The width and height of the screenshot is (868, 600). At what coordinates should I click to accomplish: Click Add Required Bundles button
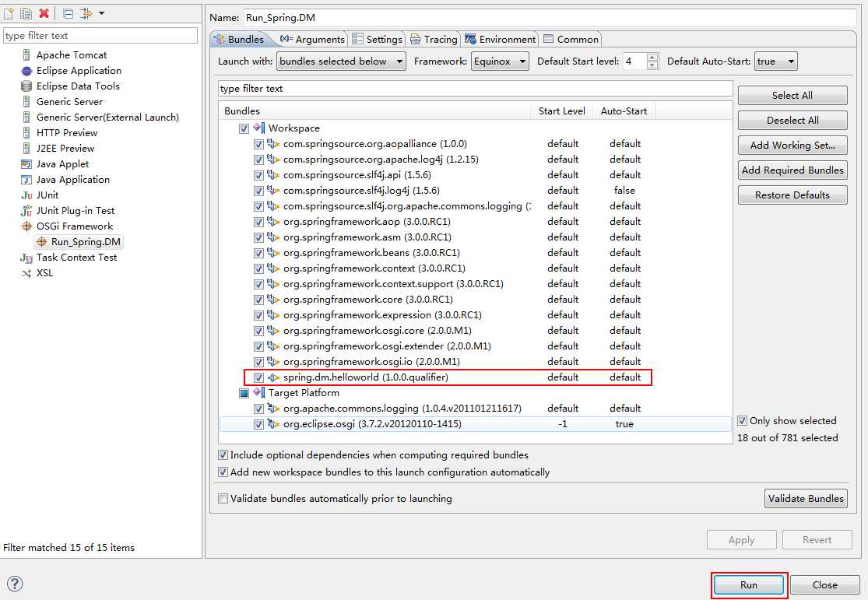792,170
